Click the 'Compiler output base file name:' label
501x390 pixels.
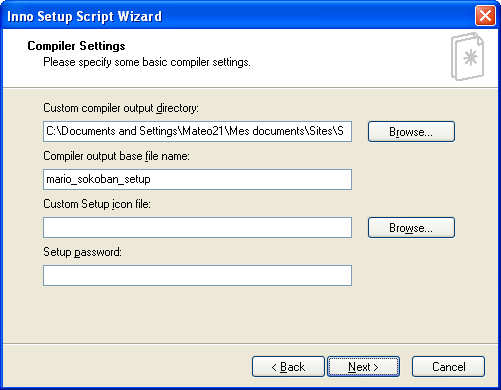click(116, 156)
